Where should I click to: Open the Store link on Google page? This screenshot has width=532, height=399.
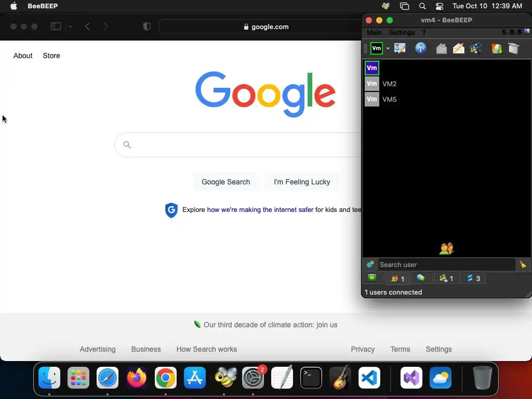pyautogui.click(x=51, y=56)
